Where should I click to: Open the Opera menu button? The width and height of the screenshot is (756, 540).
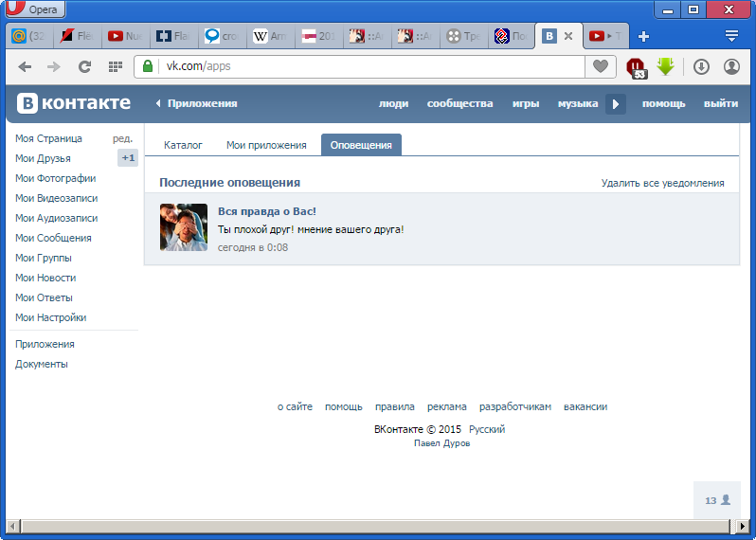35,9
